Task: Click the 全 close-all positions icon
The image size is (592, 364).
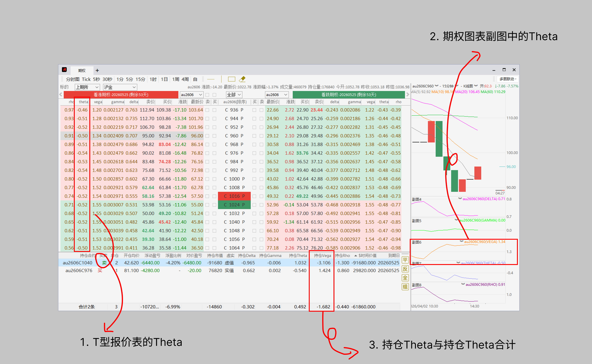Action: (x=405, y=278)
